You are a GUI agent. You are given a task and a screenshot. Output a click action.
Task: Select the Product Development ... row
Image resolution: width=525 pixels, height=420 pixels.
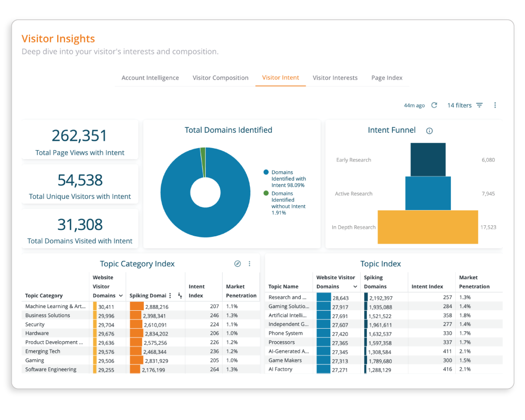click(x=141, y=342)
